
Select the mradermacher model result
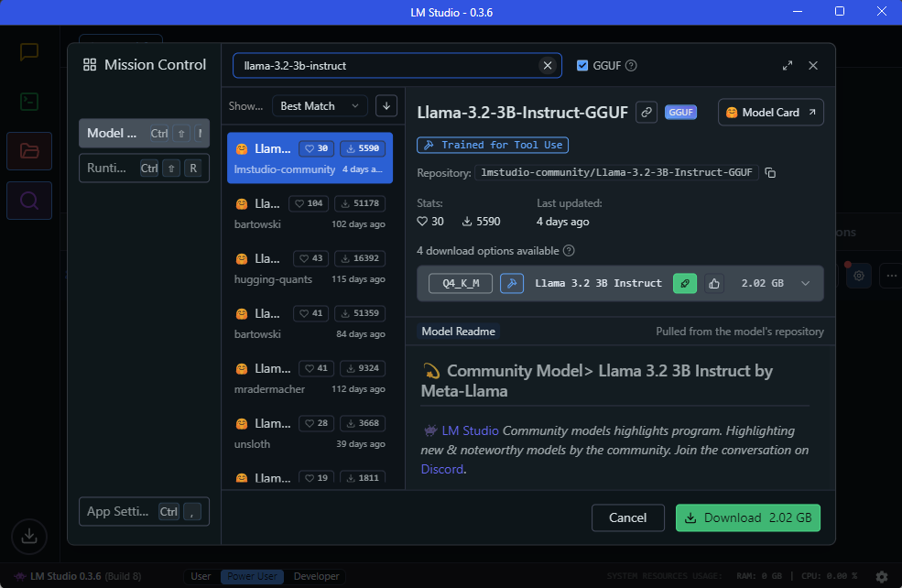pos(310,378)
